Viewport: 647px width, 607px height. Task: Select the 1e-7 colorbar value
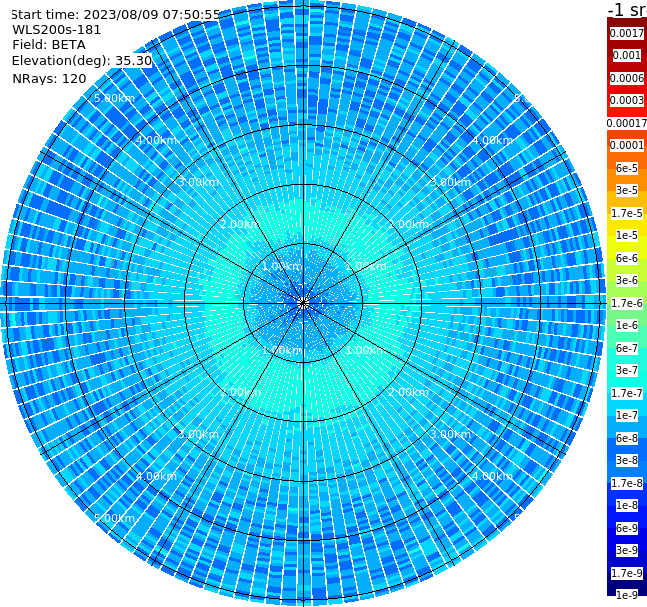click(x=627, y=415)
